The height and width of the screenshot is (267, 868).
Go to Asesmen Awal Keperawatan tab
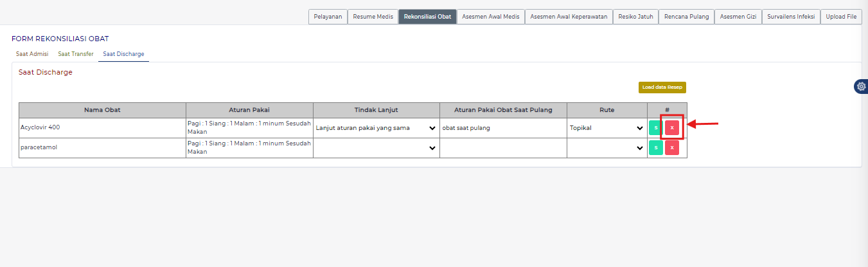pyautogui.click(x=569, y=17)
